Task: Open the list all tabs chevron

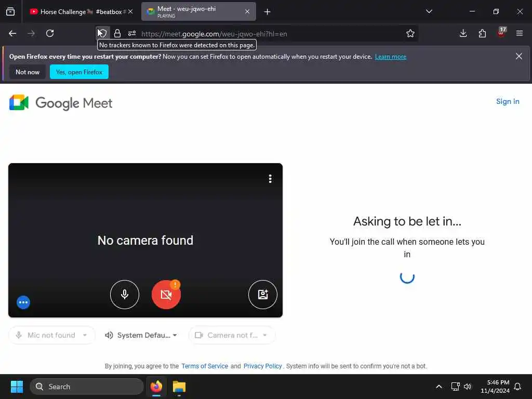Action: tap(429, 11)
